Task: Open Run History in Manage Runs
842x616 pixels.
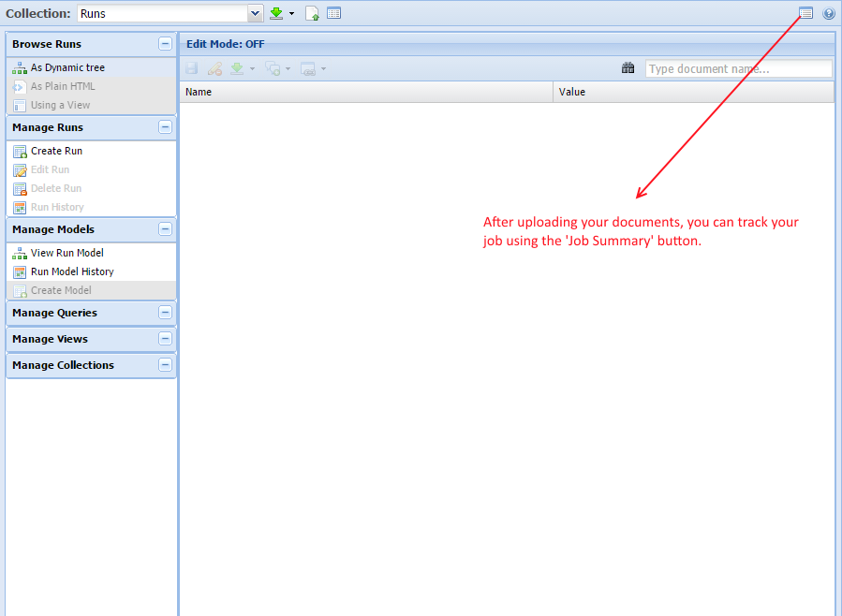Action: pos(57,207)
